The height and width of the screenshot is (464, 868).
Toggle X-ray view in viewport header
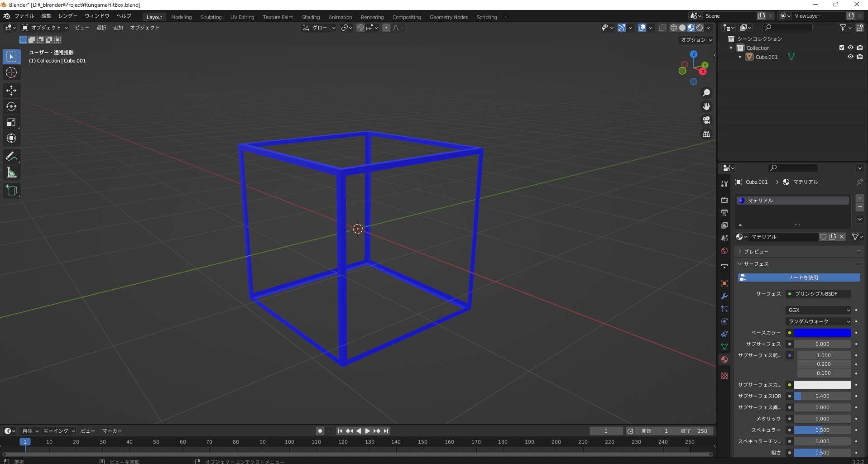(x=662, y=28)
